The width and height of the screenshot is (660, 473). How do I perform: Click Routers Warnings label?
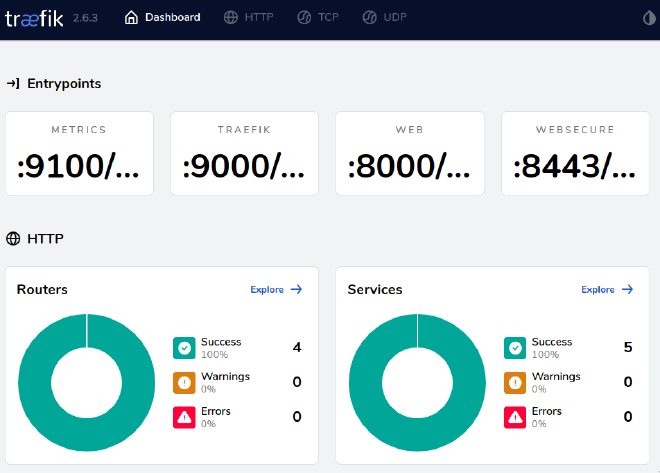click(x=225, y=376)
